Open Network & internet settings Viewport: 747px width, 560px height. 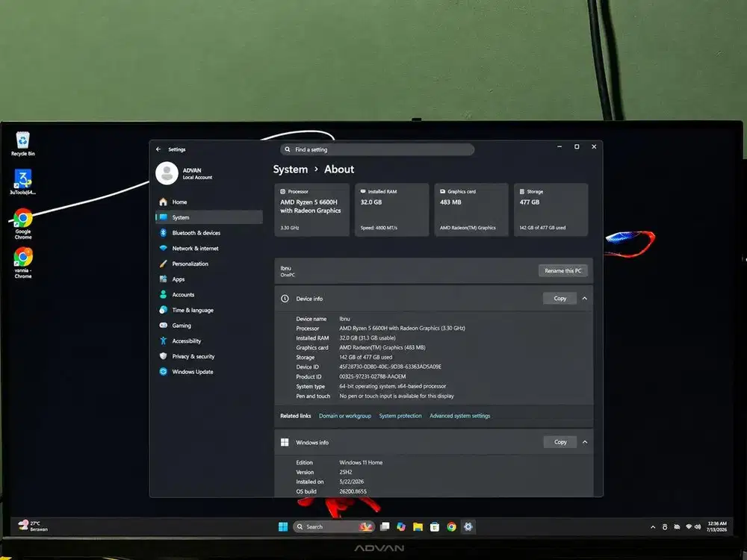point(208,248)
